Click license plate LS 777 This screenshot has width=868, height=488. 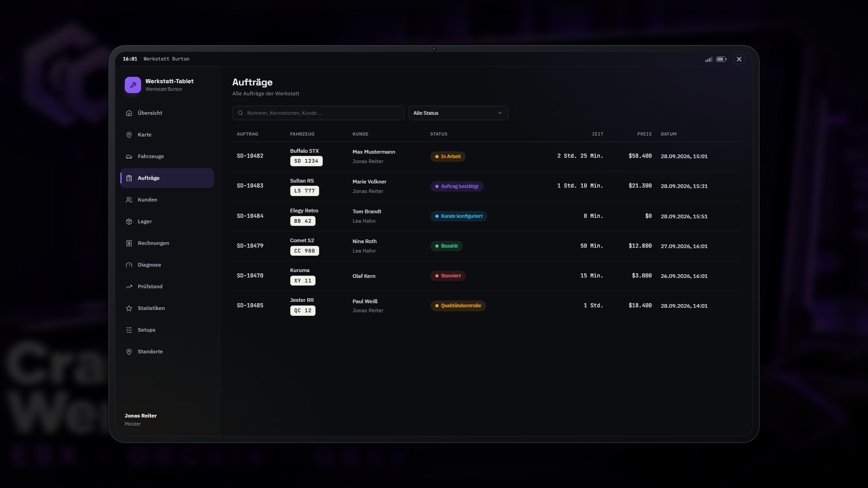tap(304, 191)
